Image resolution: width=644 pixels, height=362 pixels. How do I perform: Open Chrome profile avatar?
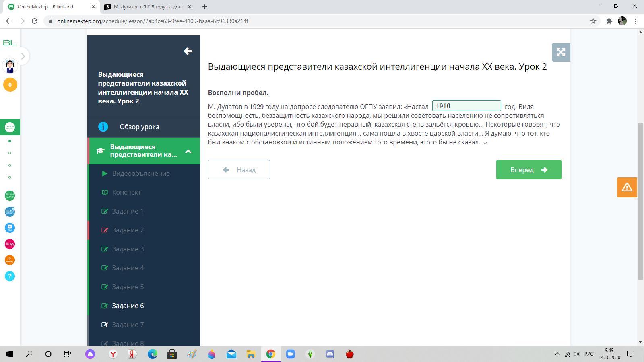[x=622, y=21]
